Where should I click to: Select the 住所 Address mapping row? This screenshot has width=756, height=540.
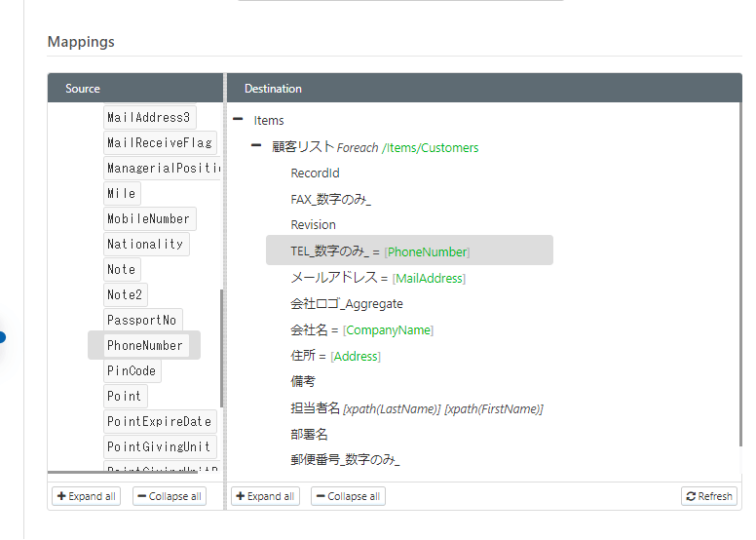[335, 356]
